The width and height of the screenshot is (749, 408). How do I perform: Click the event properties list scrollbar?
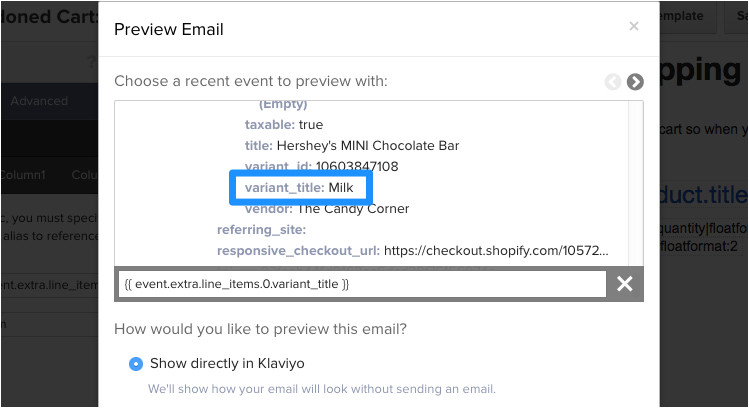pyautogui.click(x=635, y=180)
